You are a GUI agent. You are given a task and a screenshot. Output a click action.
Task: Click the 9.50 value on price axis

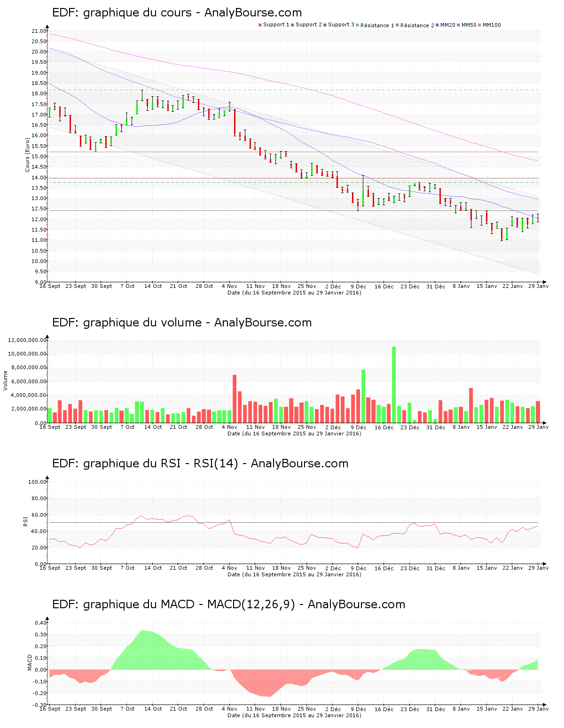(40, 271)
